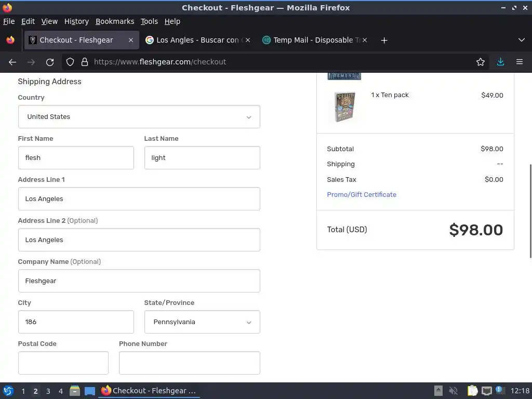532x399 pixels.
Task: Close the Temp Mail tab
Action: click(x=365, y=40)
